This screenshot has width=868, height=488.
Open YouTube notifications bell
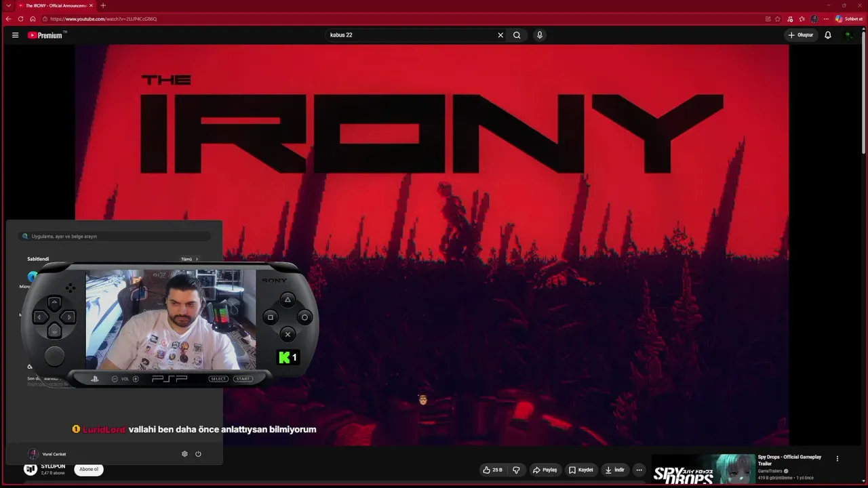click(827, 35)
